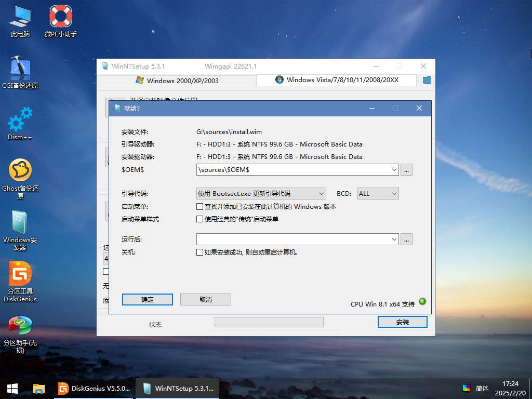The image size is (532, 399).
Task: Open the 引导代码 Bootsect.exe dropdown
Action: [261, 194]
